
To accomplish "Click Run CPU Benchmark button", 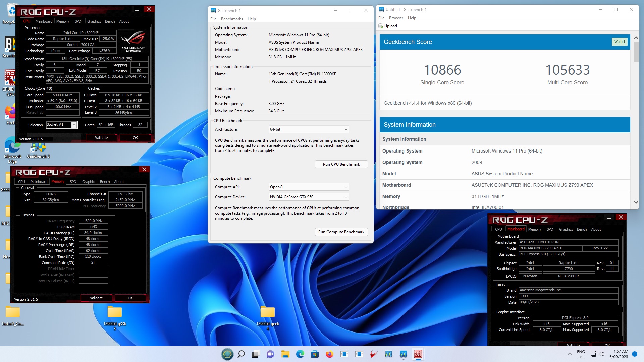I will 341,164.
